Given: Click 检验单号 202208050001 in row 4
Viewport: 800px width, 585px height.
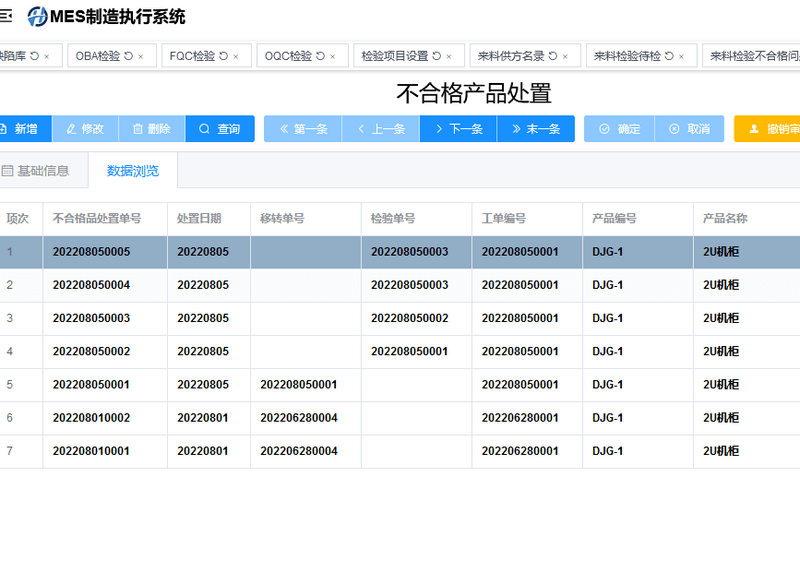Looking at the screenshot, I should pyautogui.click(x=410, y=351).
